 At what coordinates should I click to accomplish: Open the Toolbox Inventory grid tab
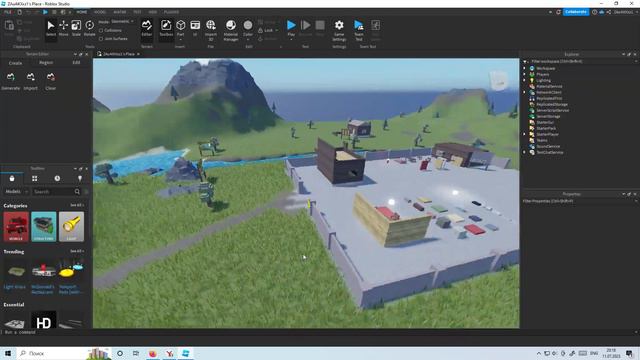tap(35, 178)
